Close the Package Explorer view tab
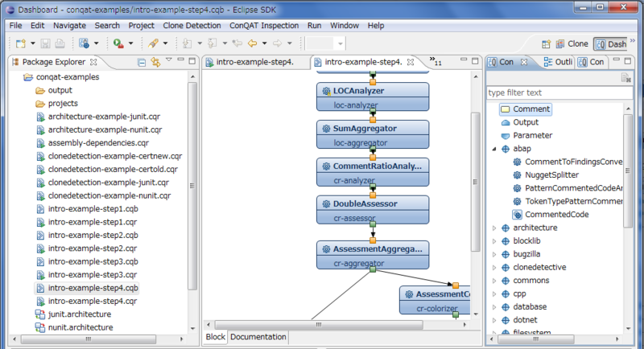The image size is (644, 349). pyautogui.click(x=93, y=62)
